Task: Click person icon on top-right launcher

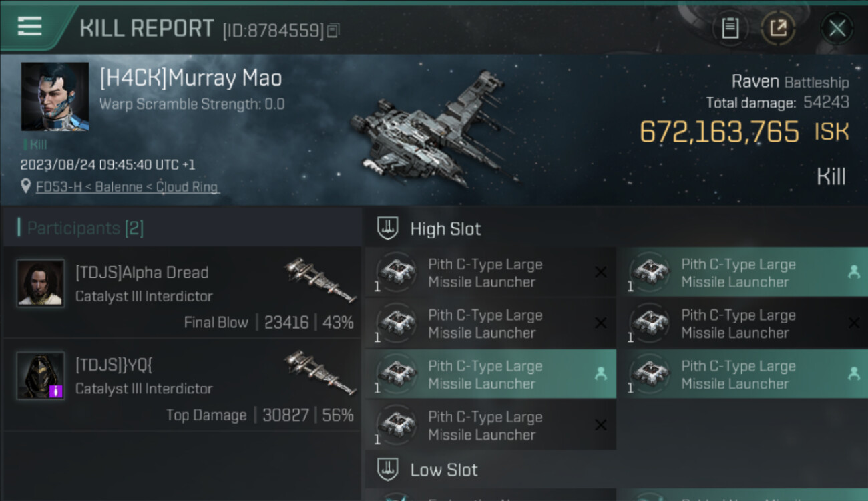Action: tap(853, 272)
